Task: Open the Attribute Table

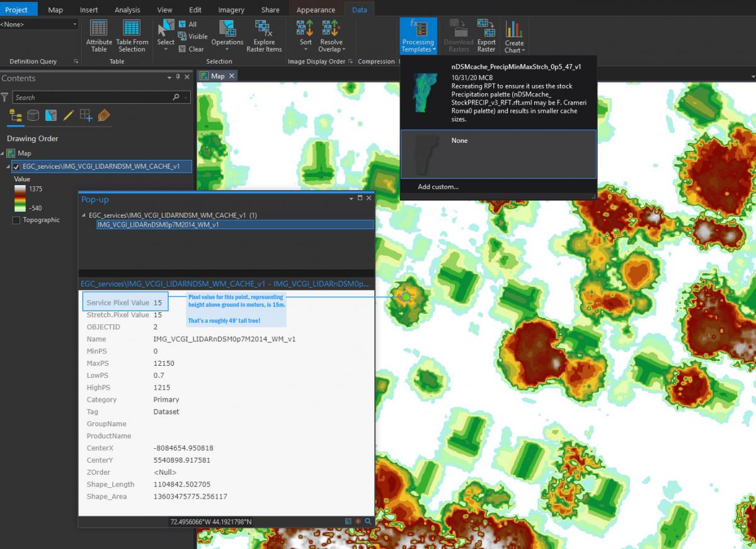Action: pos(99,36)
